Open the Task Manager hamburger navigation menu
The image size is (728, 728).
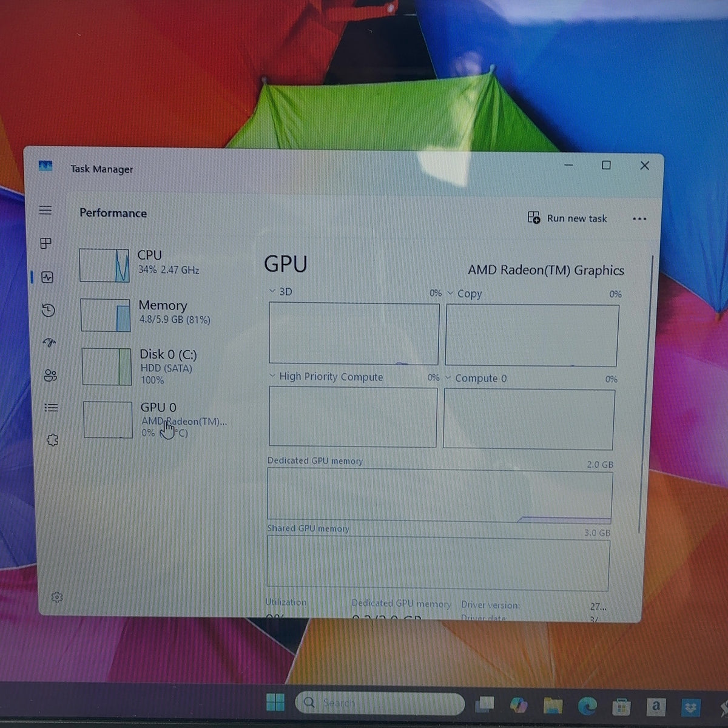click(x=45, y=210)
